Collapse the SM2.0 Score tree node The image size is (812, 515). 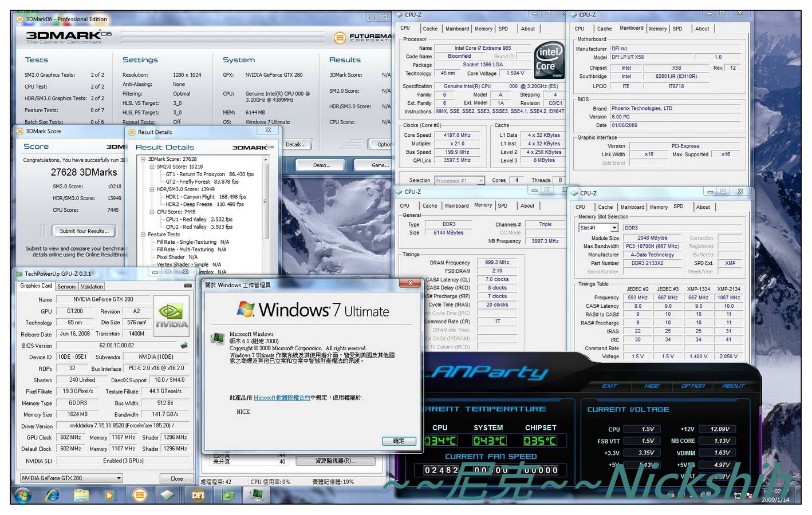(152, 167)
